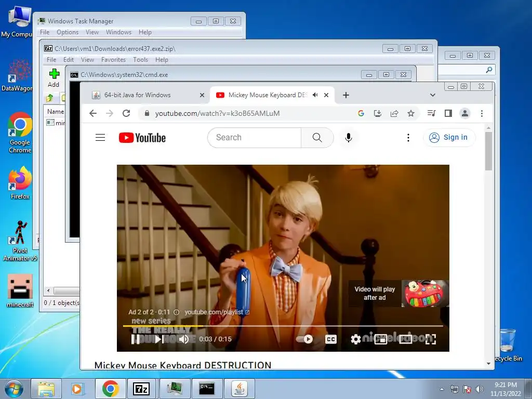Click the Chrome back arrow

click(x=93, y=113)
